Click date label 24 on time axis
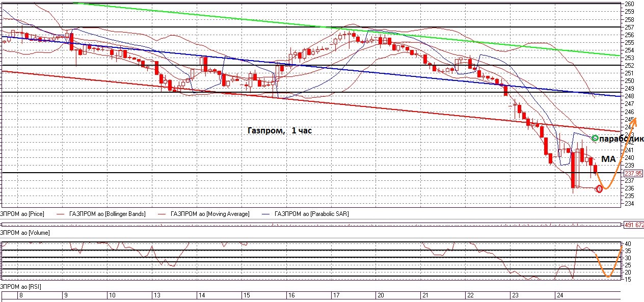 (x=559, y=295)
